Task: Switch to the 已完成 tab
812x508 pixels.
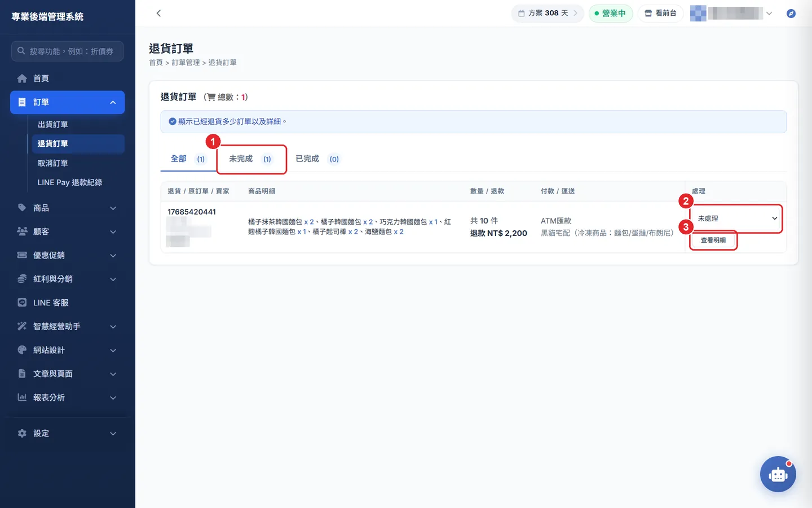Action: click(x=317, y=159)
